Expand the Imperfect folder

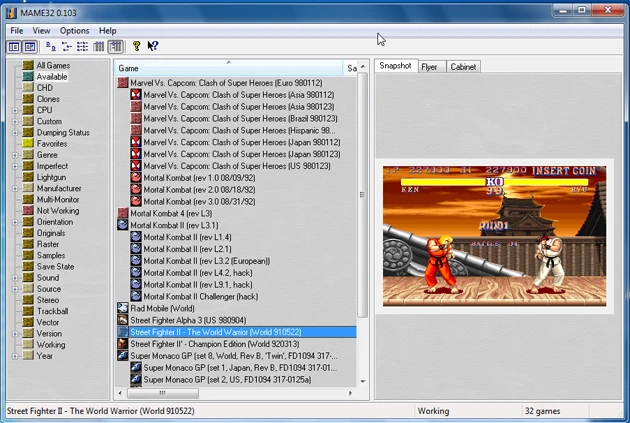15,166
